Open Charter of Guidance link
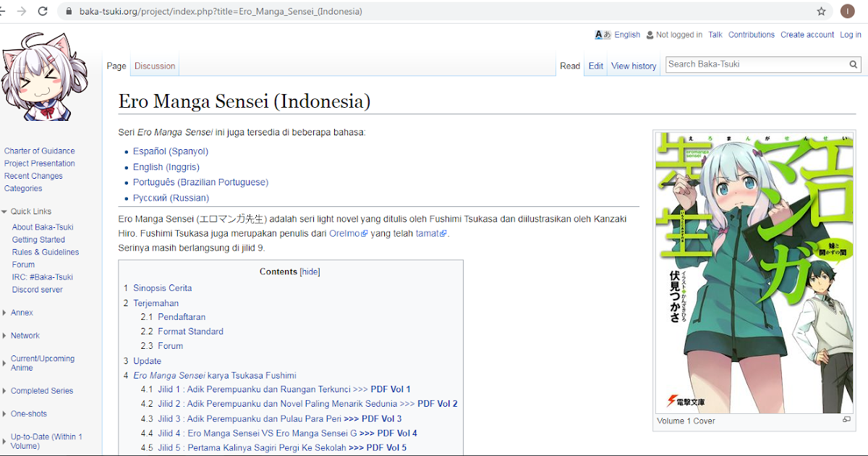The width and height of the screenshot is (868, 456). click(40, 151)
